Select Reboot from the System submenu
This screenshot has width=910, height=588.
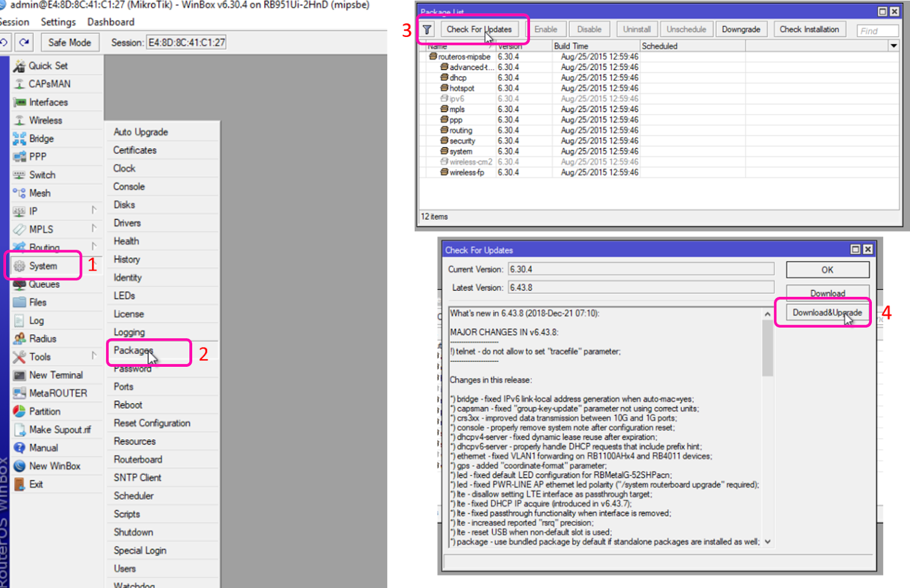128,405
